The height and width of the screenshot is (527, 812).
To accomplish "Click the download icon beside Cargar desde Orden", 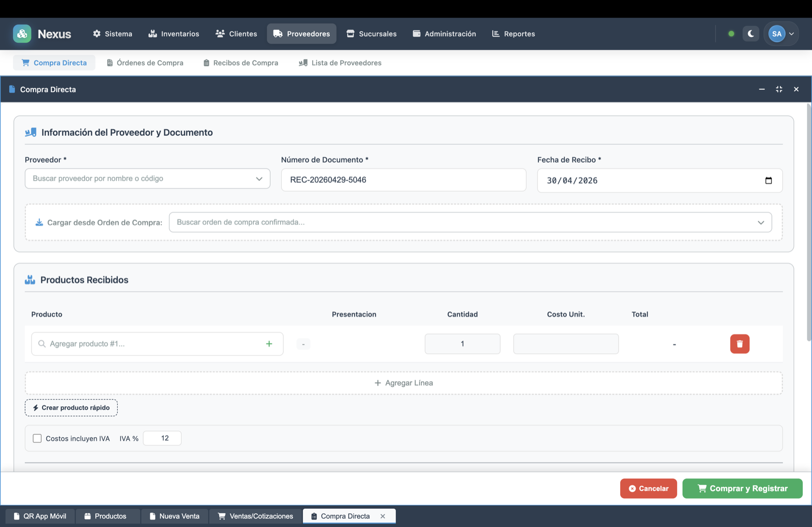I will click(x=39, y=222).
